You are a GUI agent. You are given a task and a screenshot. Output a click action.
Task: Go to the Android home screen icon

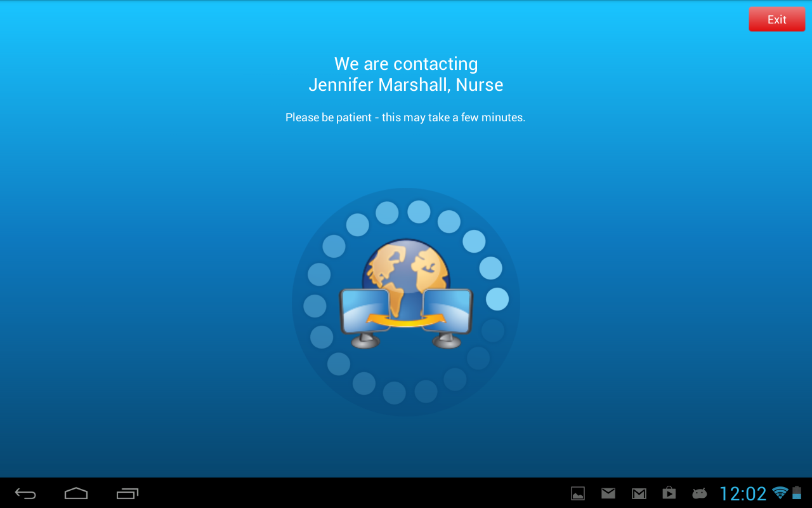(x=76, y=493)
